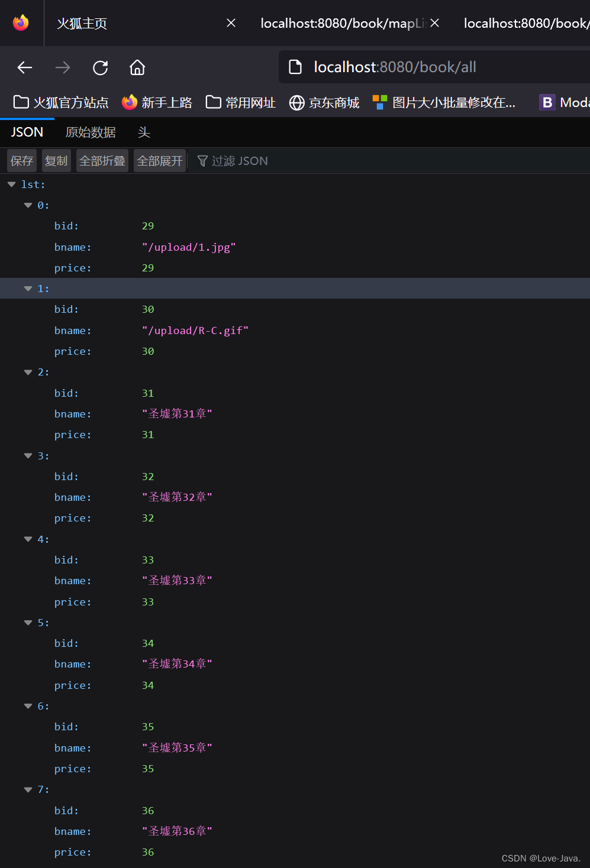The width and height of the screenshot is (590, 868).
Task: Open 常用网址 bookmark folder
Action: coord(241,103)
